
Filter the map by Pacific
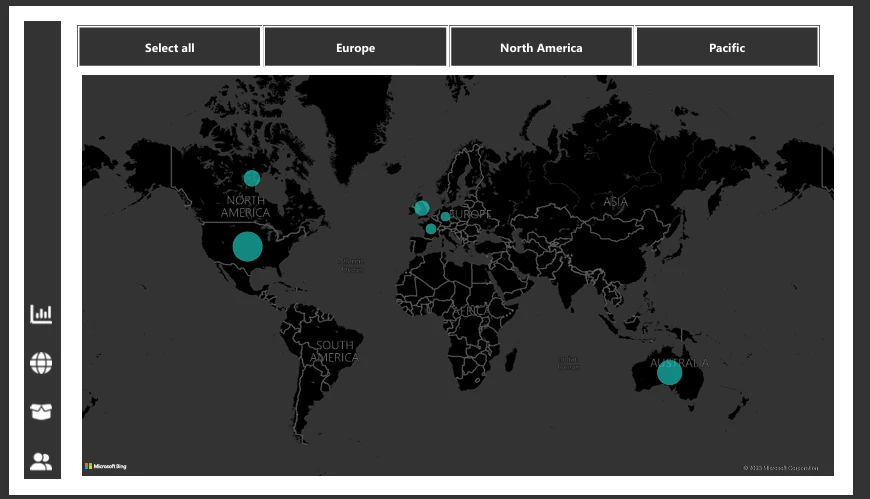pos(727,47)
